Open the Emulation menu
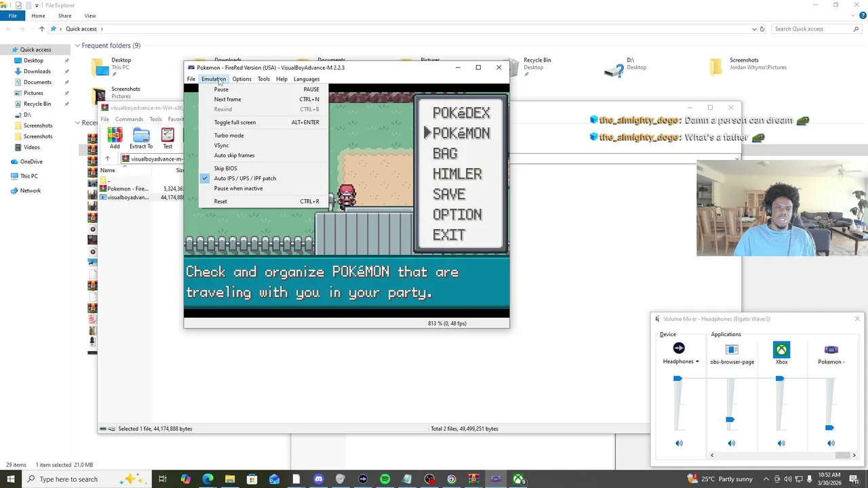Viewport: 868px width, 488px height. [x=213, y=79]
